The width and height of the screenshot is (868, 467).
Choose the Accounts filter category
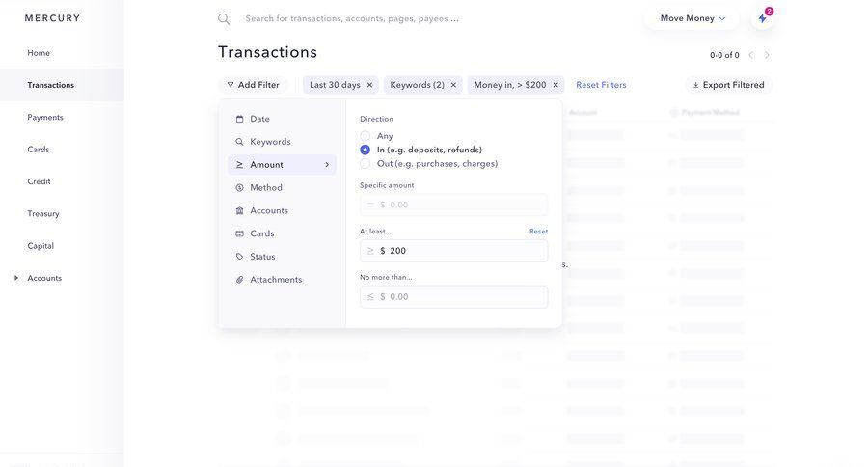tap(282, 210)
